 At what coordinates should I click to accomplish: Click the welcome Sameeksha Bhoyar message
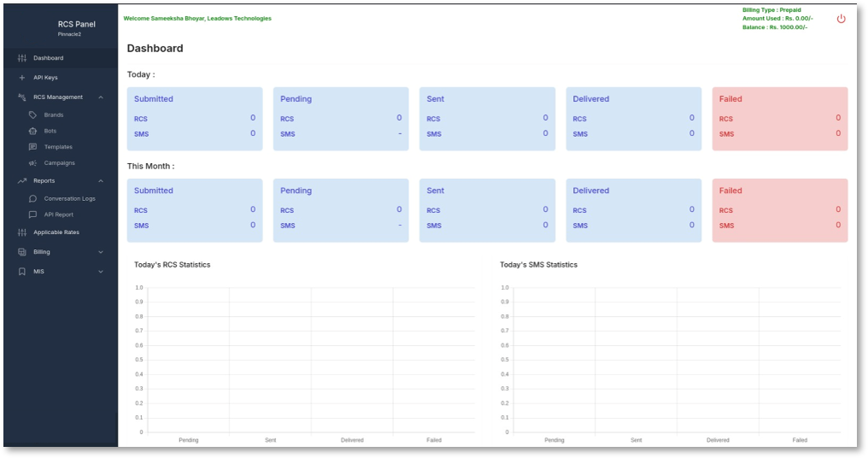click(x=197, y=18)
